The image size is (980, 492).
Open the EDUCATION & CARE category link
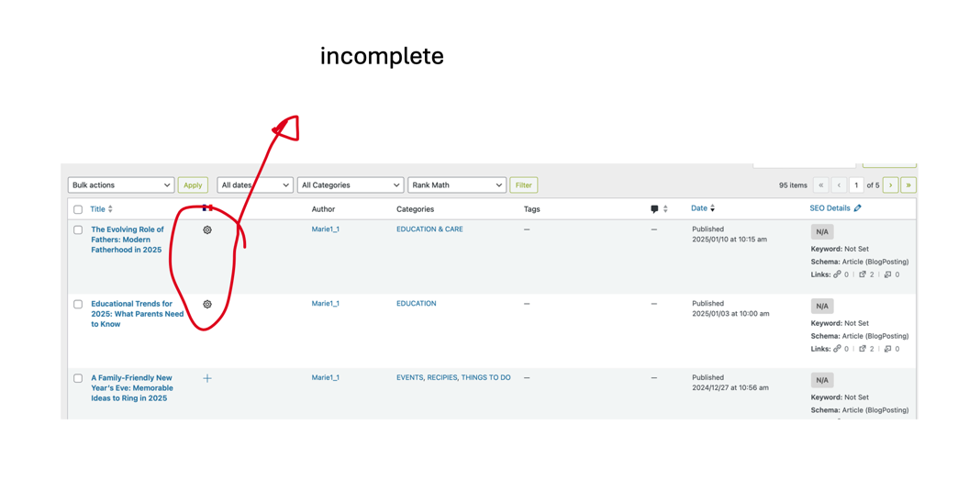429,229
